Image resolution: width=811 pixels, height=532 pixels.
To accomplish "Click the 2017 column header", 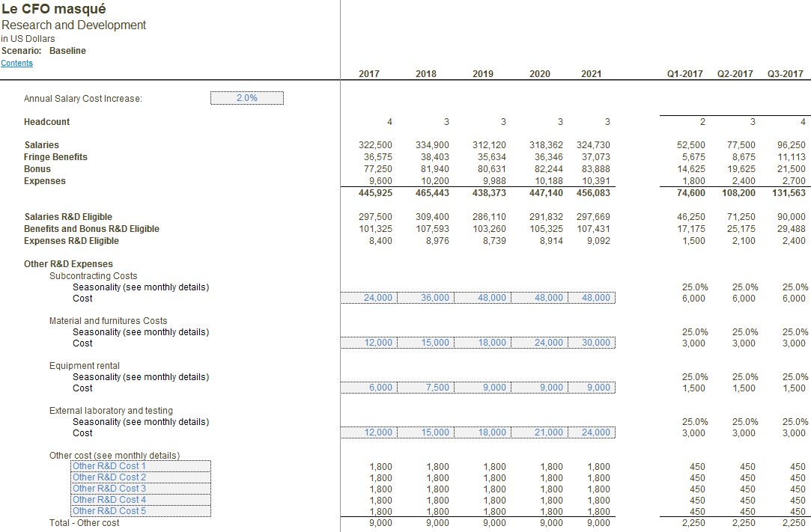I will 369,74.
